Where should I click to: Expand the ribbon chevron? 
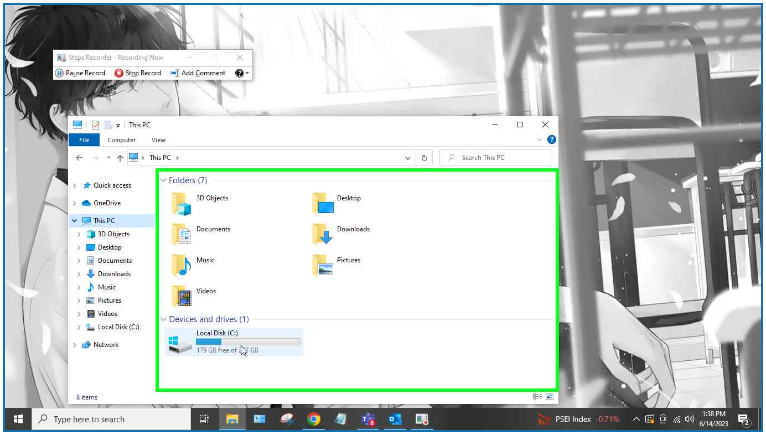539,140
